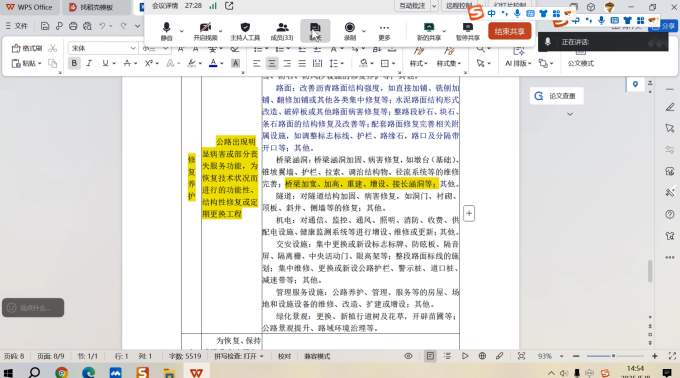680x378 pixels.
Task: Mute the microphone in meeting toolbar
Action: pos(167,31)
